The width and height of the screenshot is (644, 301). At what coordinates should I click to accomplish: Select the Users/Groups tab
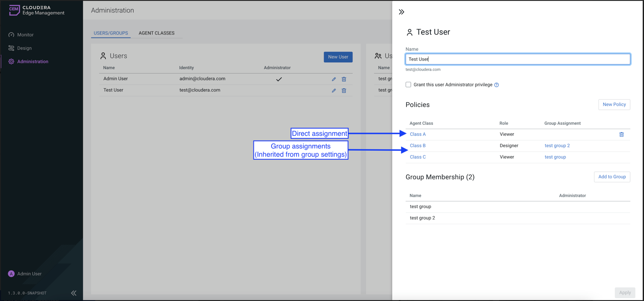[x=111, y=33]
